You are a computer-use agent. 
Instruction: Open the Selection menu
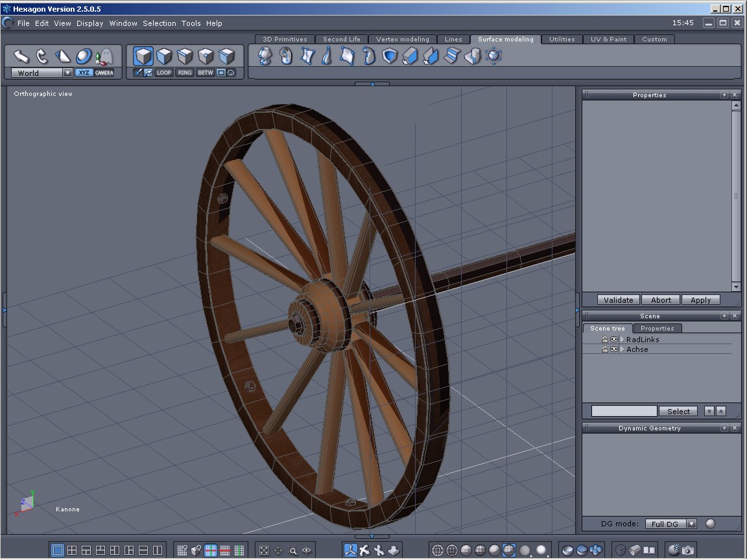tap(159, 23)
